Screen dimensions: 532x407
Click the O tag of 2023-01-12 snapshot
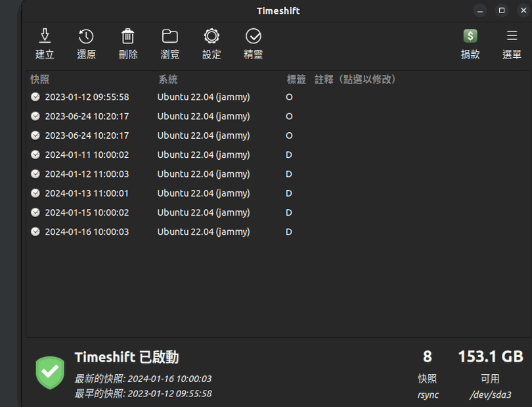click(289, 97)
